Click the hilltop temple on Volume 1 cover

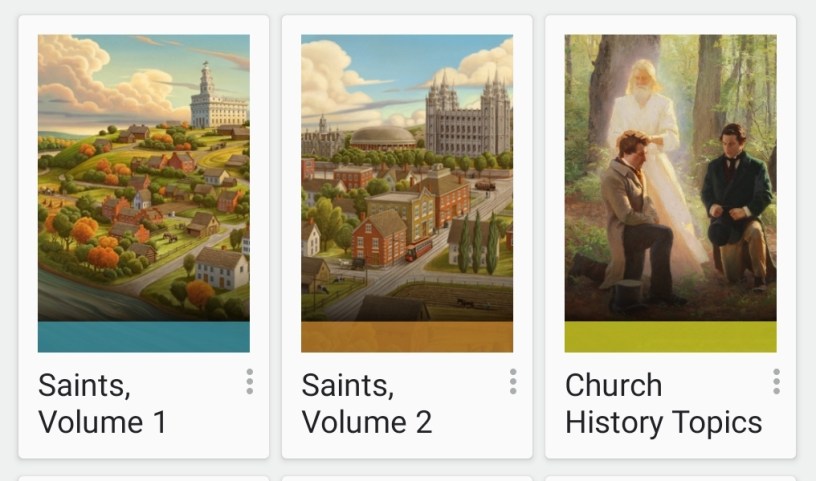coord(216,98)
